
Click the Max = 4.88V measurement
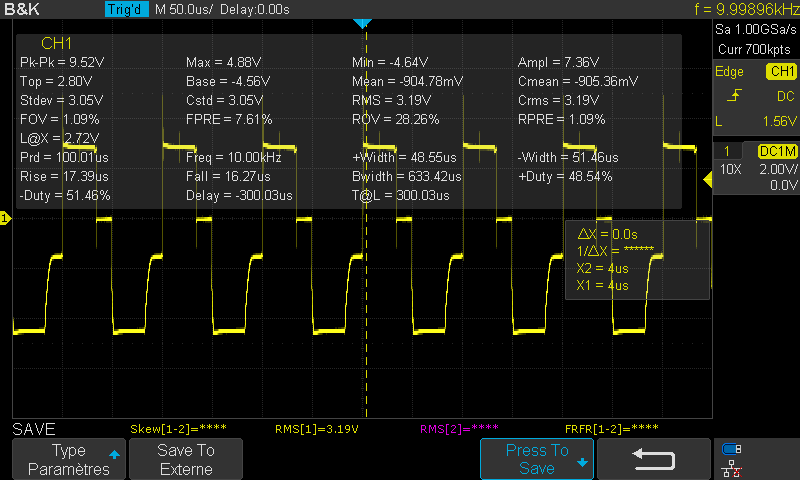click(x=223, y=62)
